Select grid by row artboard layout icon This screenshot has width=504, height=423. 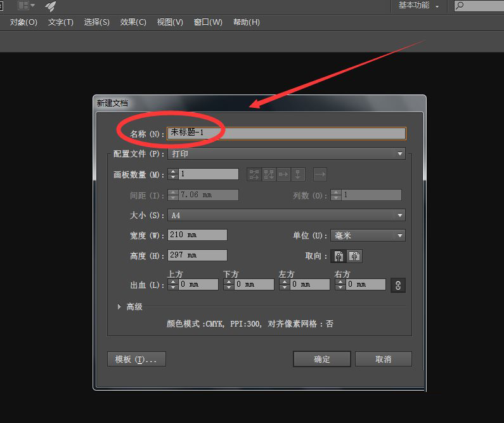254,174
